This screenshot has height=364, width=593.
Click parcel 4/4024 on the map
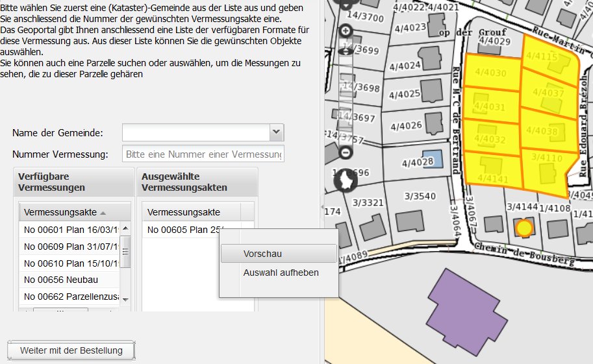(x=405, y=66)
